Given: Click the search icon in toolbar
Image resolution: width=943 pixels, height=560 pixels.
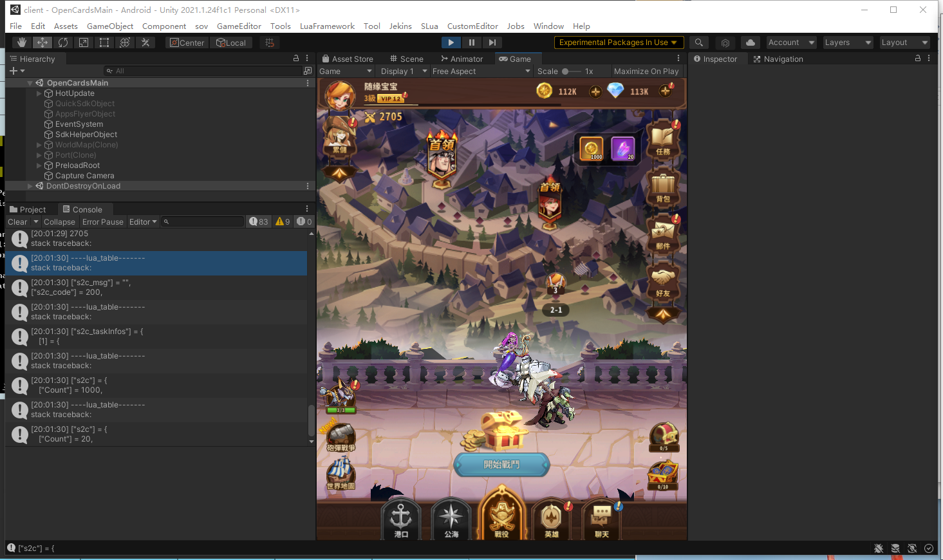Looking at the screenshot, I should click(x=698, y=42).
